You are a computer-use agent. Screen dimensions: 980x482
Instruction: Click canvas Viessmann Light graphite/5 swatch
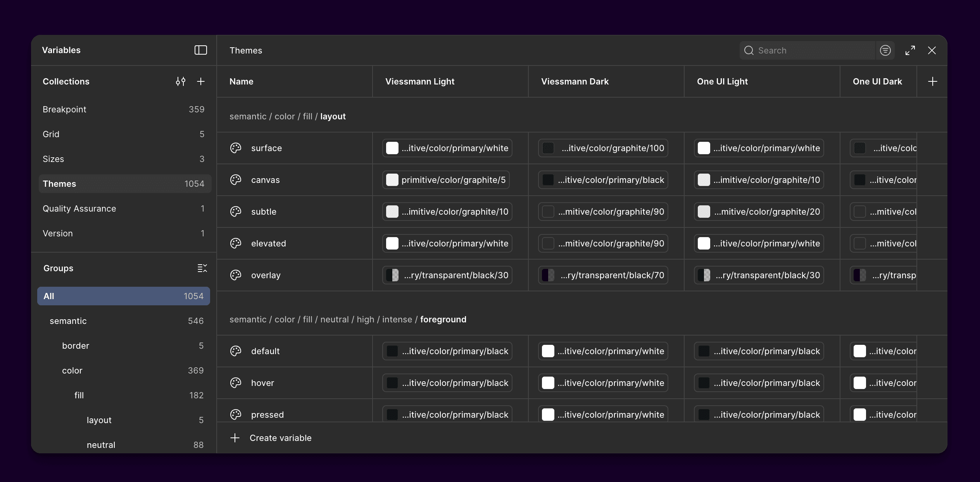[392, 180]
